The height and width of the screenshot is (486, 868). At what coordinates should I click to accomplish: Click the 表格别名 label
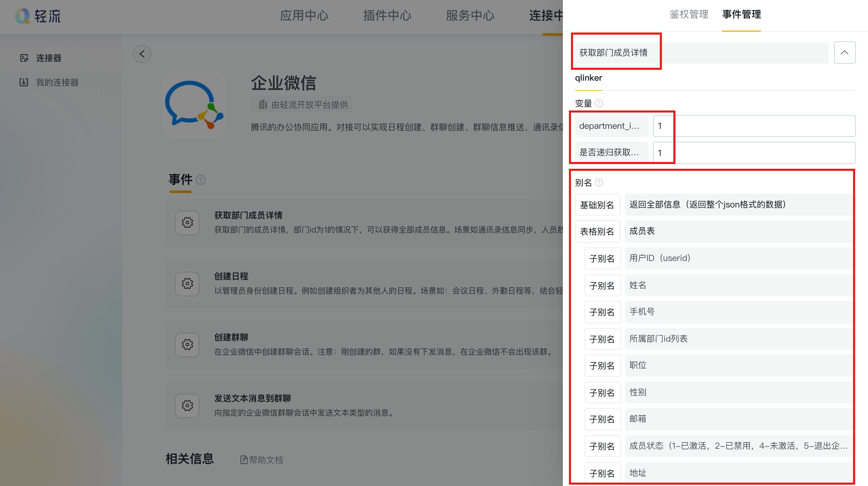[597, 231]
